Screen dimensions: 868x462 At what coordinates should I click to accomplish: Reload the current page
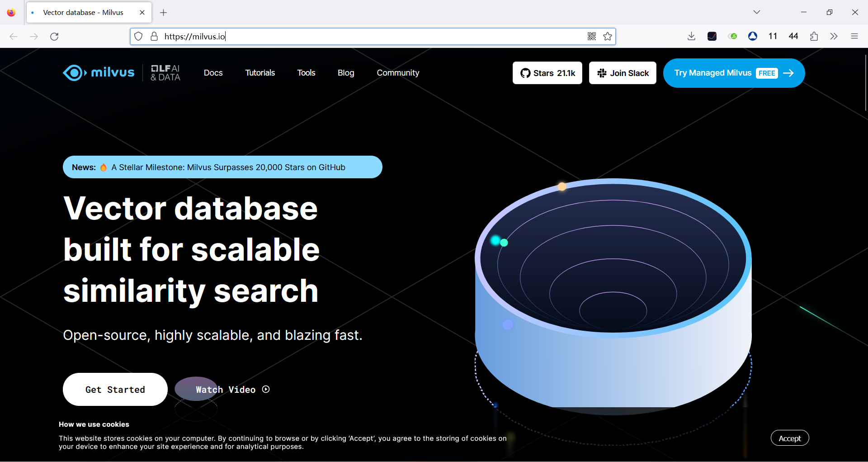54,36
